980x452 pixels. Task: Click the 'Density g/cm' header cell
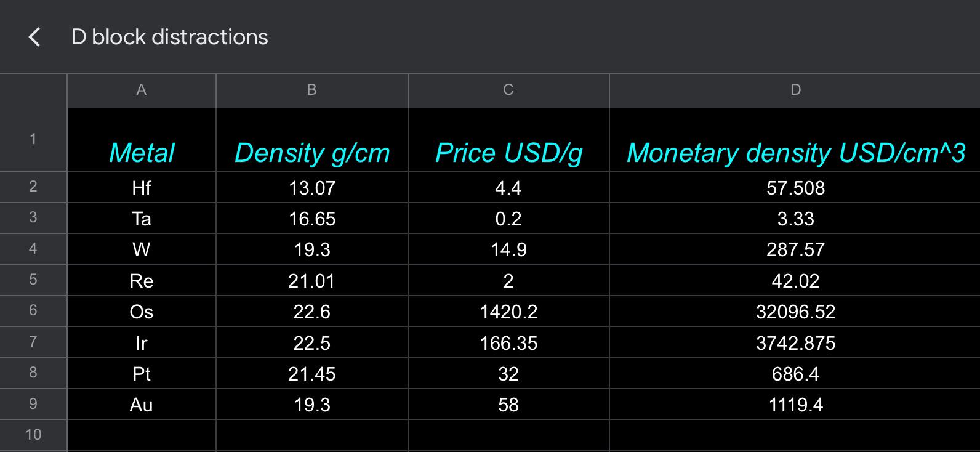[x=312, y=152]
